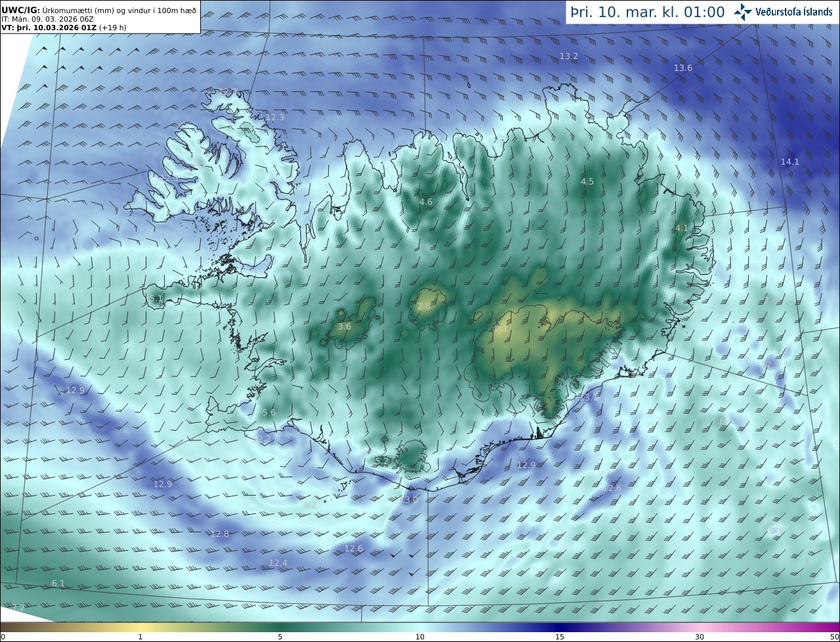Click the 15 tick on the color scale
840x642 pixels.
pyautogui.click(x=560, y=636)
